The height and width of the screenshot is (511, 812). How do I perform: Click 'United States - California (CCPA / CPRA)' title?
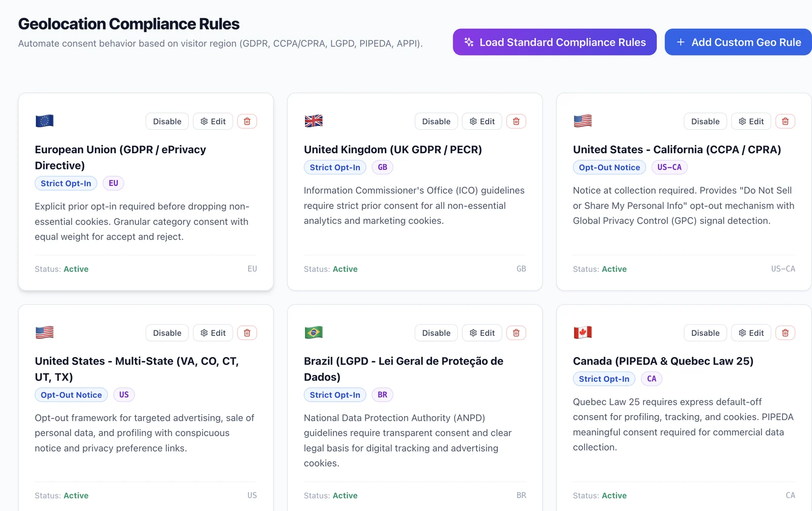[677, 150]
